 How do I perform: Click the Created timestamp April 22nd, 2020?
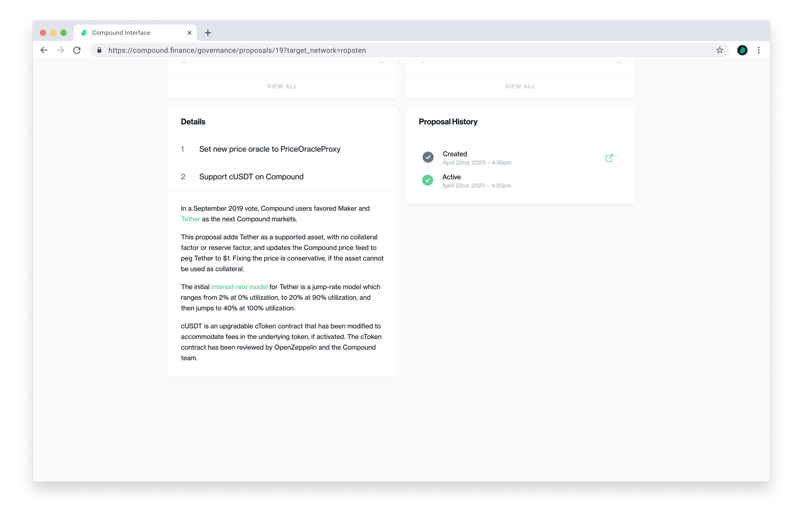(477, 163)
